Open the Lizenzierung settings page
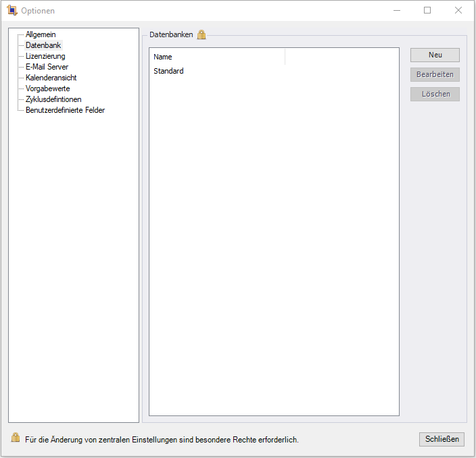 (45, 56)
